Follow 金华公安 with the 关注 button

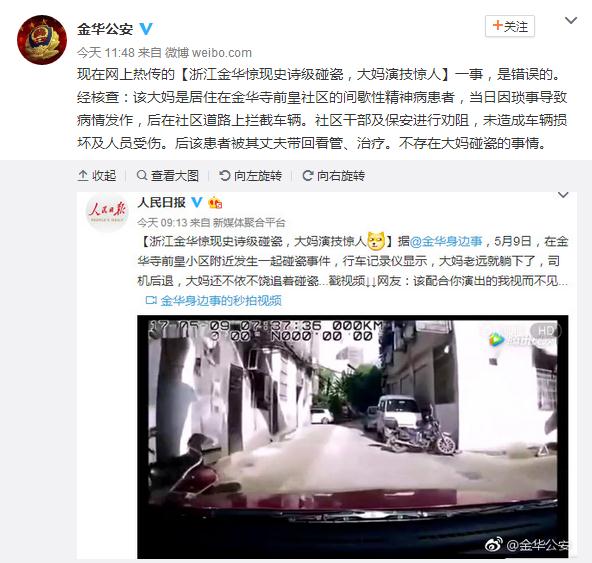(x=510, y=26)
